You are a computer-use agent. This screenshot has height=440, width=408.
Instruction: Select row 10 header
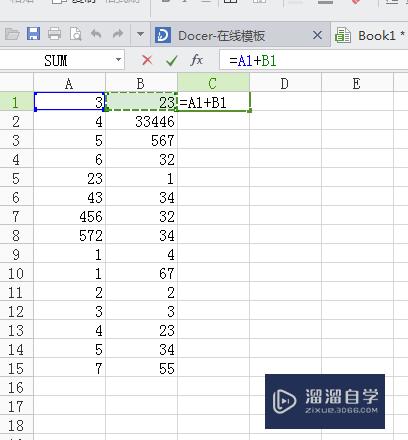pyautogui.click(x=17, y=272)
